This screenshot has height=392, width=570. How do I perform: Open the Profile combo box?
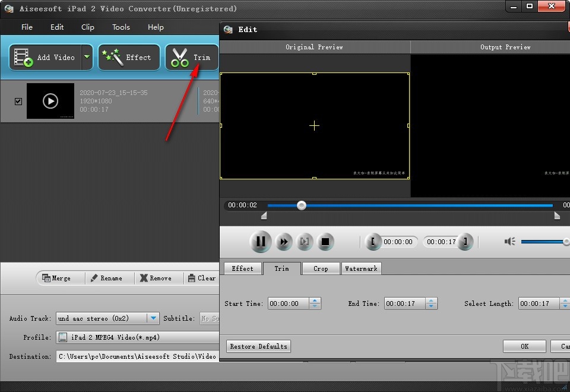[138, 337]
